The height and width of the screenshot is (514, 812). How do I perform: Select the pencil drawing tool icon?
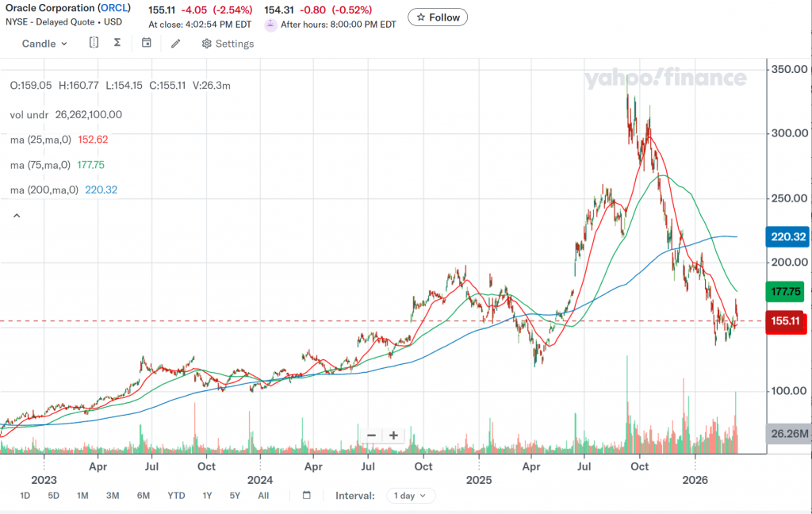pyautogui.click(x=176, y=43)
